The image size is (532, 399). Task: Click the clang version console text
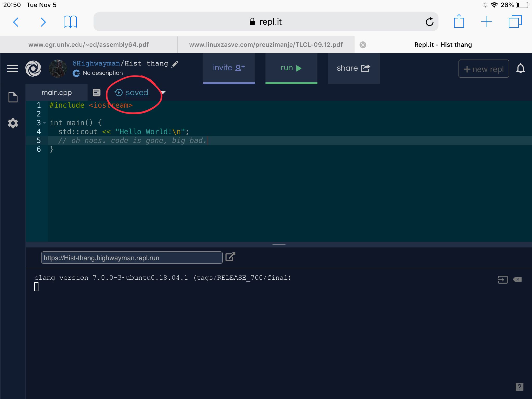pos(163,278)
